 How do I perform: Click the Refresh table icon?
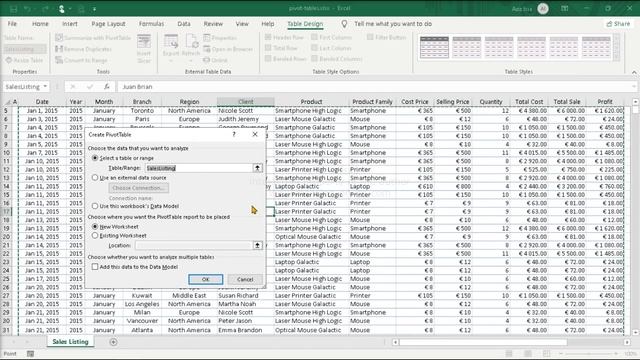click(191, 41)
